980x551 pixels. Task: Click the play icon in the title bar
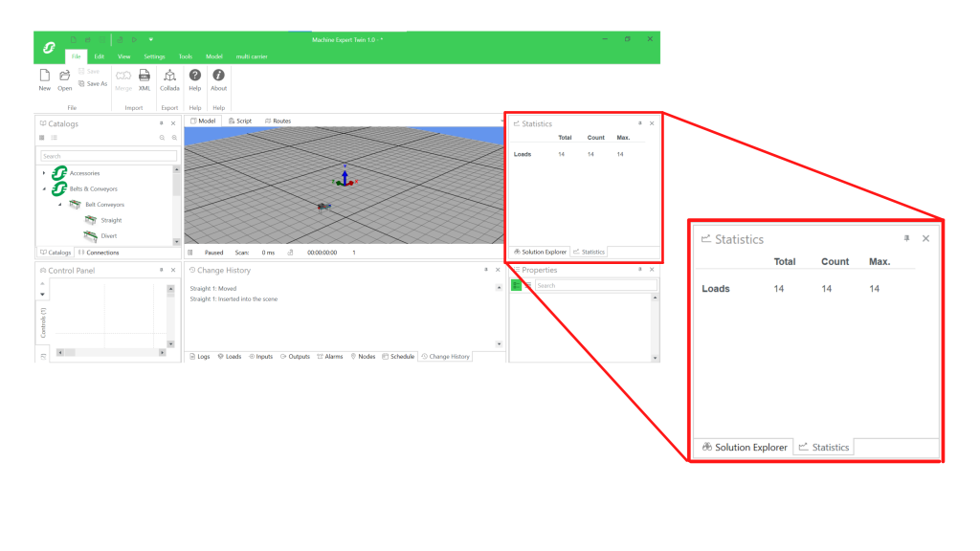pos(134,39)
